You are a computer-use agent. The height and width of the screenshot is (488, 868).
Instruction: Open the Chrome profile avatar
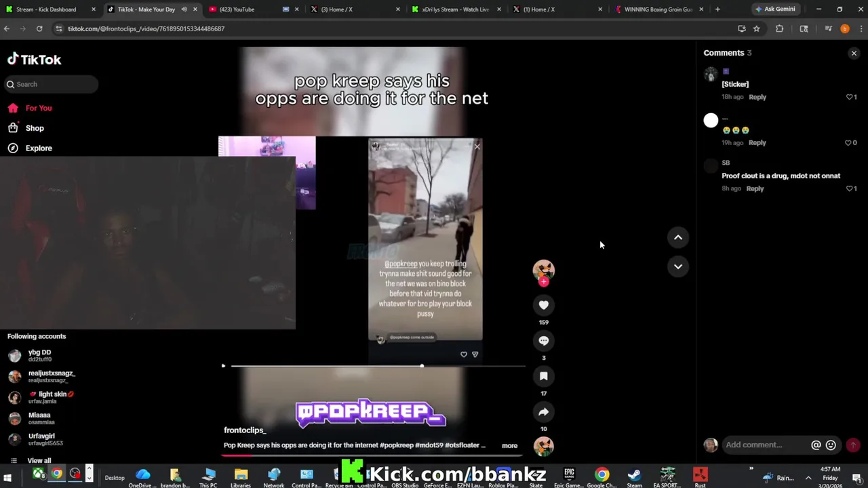[844, 28]
